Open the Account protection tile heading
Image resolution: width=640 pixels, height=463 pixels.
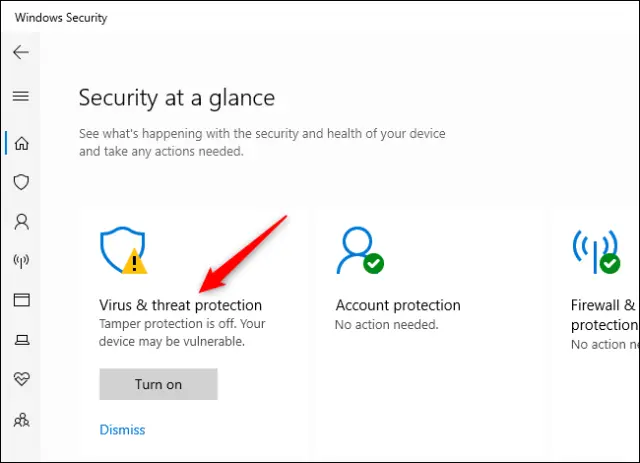398,305
